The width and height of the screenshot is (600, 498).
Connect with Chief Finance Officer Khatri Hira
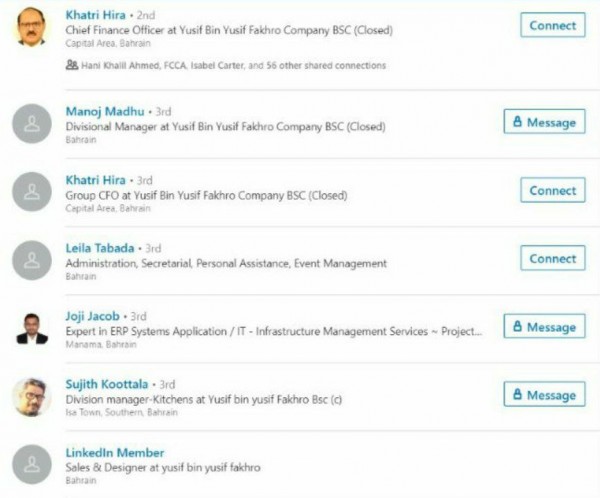pos(552,25)
